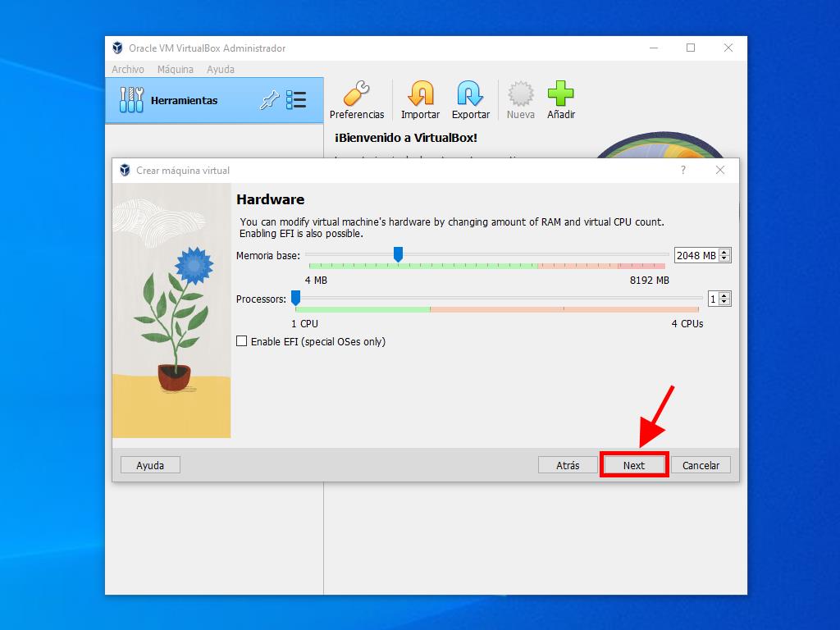Click the Processors slider handle

click(295, 299)
